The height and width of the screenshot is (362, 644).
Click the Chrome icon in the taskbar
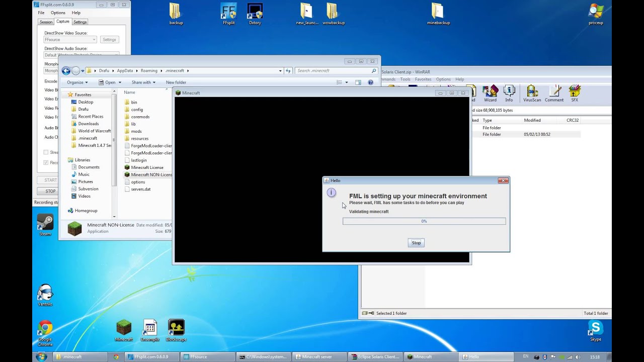click(x=116, y=357)
